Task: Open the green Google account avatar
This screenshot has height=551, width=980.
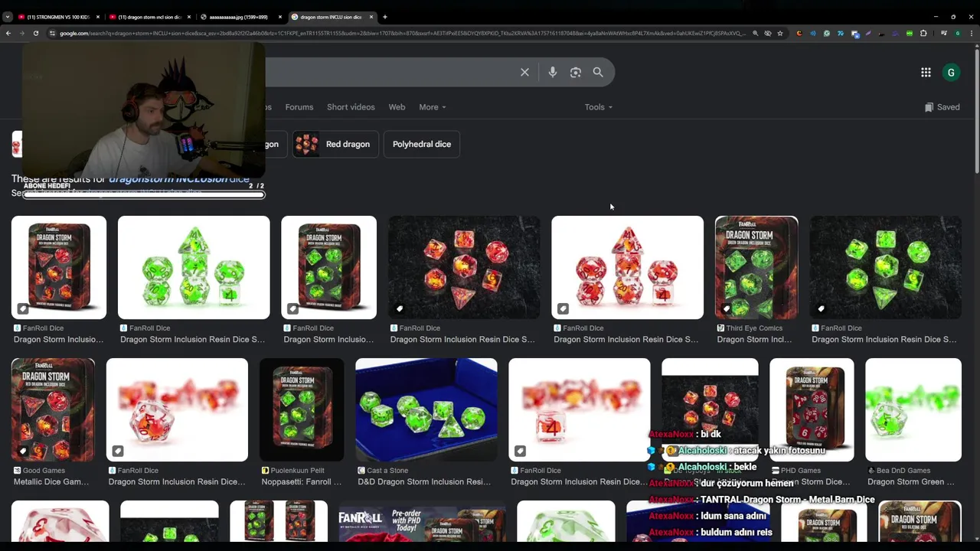Action: (951, 73)
